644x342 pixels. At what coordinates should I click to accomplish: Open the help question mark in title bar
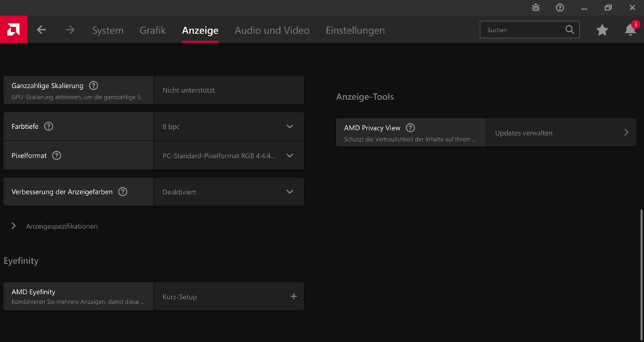click(x=559, y=7)
